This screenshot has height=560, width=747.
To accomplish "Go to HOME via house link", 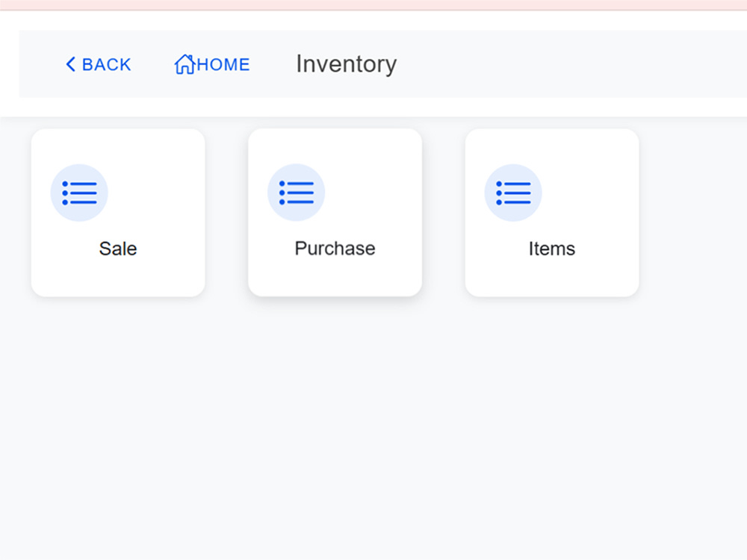I will [x=212, y=64].
